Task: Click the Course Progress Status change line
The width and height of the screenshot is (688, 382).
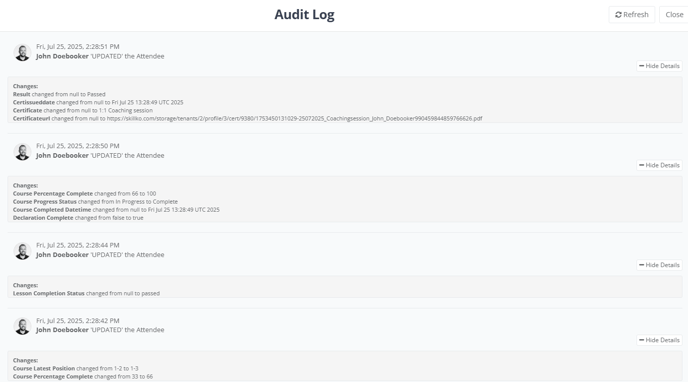Action: coord(95,202)
